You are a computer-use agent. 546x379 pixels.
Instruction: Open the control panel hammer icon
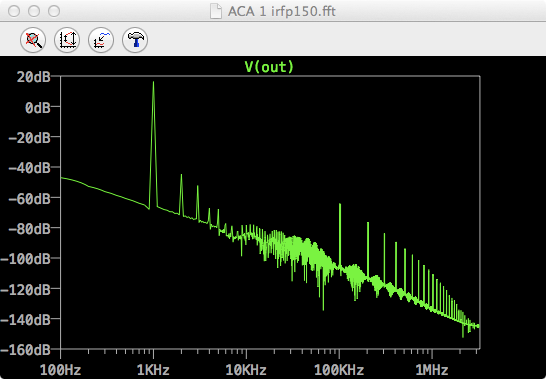click(x=135, y=40)
